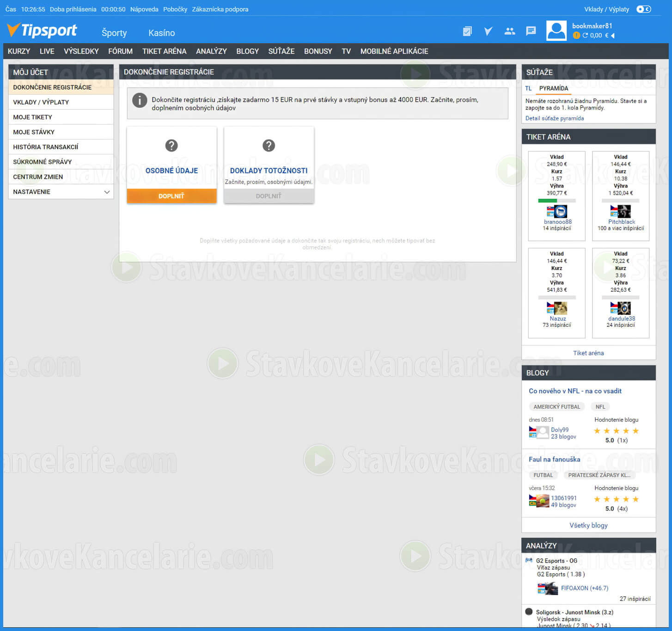Click the Tipsport logo

42,31
